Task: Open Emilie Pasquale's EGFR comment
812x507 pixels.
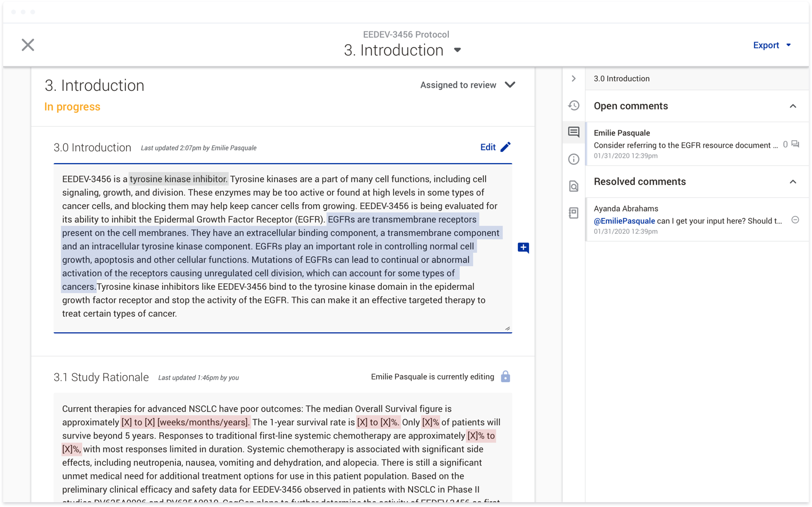Action: tap(697, 144)
